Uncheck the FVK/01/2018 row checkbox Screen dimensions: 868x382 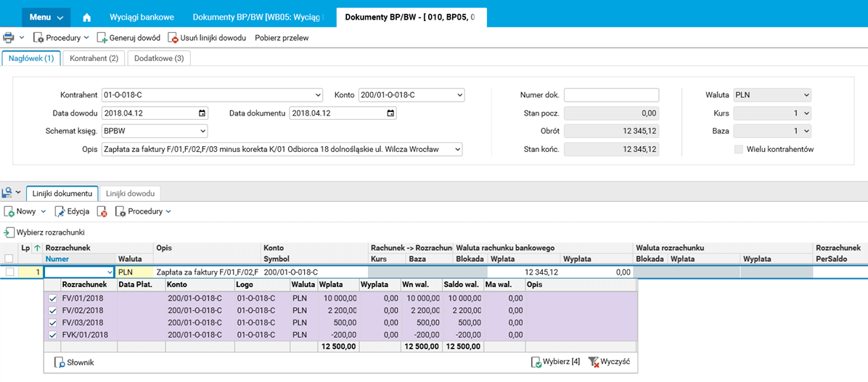point(52,335)
